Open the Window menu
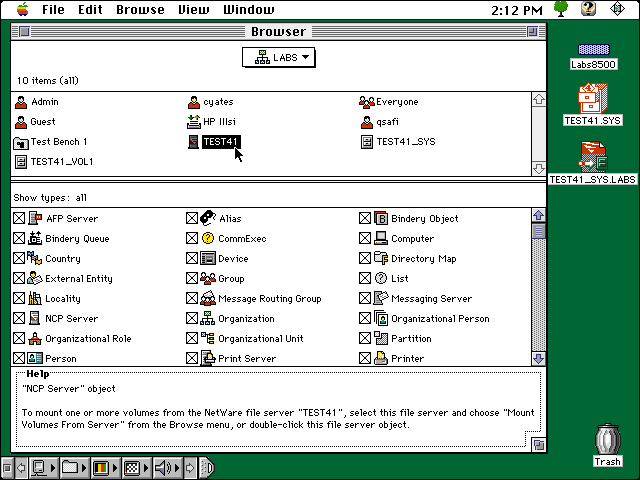 pyautogui.click(x=249, y=9)
